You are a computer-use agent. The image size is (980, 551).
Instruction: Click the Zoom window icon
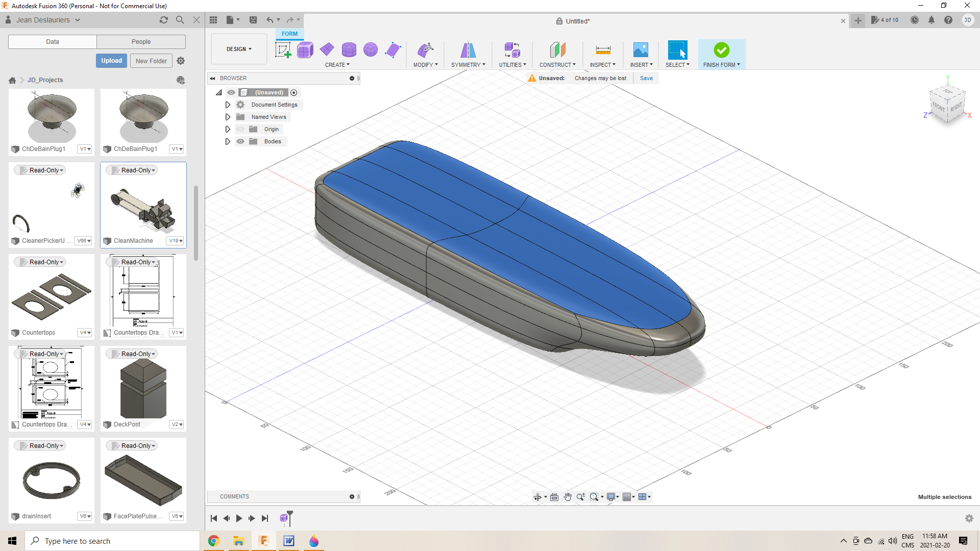point(594,497)
